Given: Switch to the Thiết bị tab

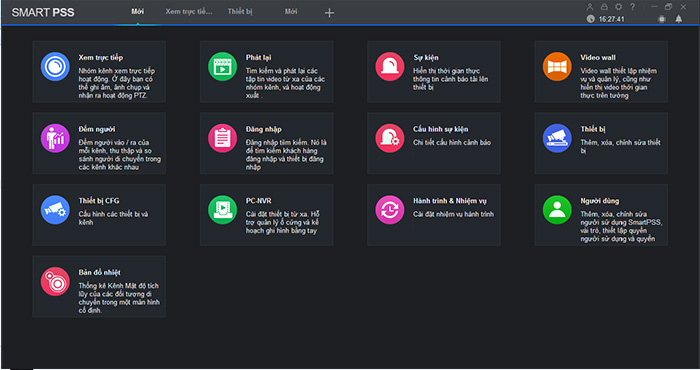Looking at the screenshot, I should click(x=240, y=12).
